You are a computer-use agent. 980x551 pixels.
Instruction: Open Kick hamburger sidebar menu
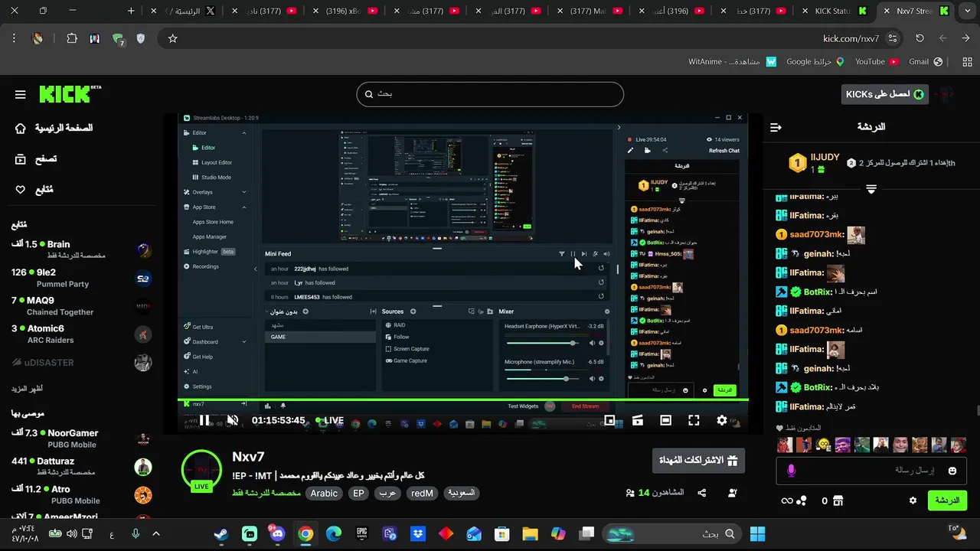click(21, 95)
